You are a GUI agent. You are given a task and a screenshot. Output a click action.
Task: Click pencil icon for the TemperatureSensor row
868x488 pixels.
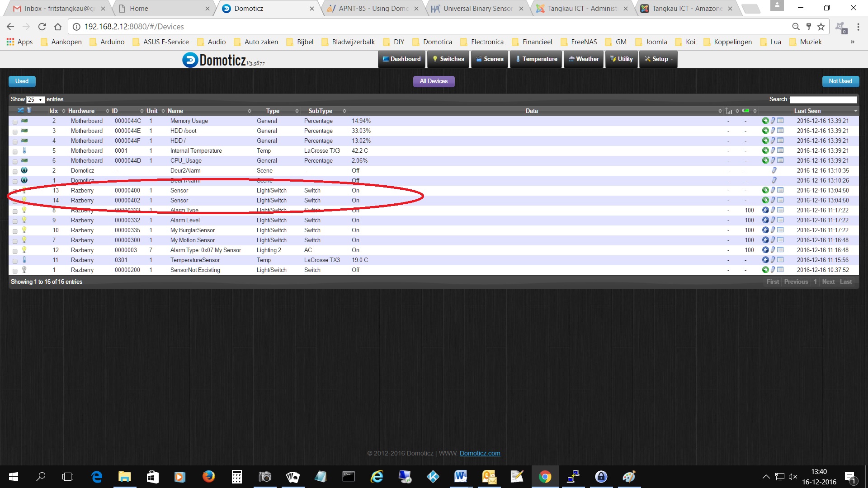(773, 260)
